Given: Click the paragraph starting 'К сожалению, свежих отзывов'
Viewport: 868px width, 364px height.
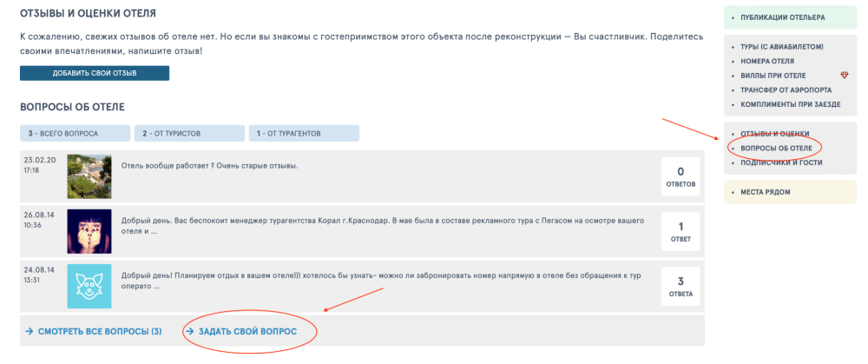Looking at the screenshot, I should pos(362,43).
